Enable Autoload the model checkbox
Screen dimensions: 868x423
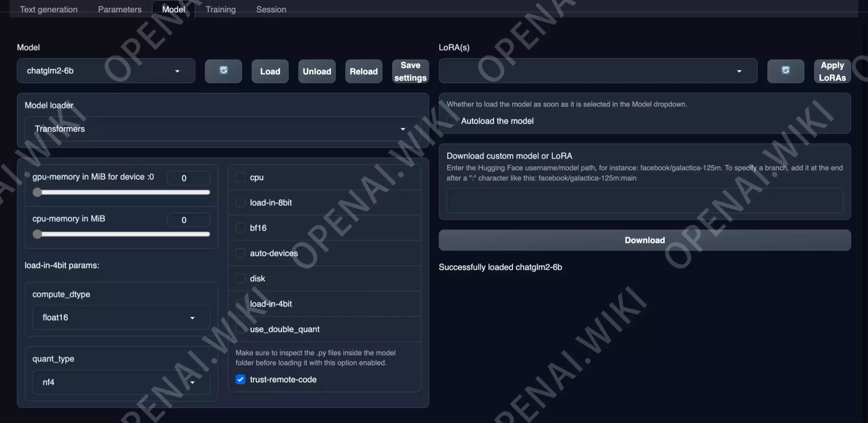451,121
